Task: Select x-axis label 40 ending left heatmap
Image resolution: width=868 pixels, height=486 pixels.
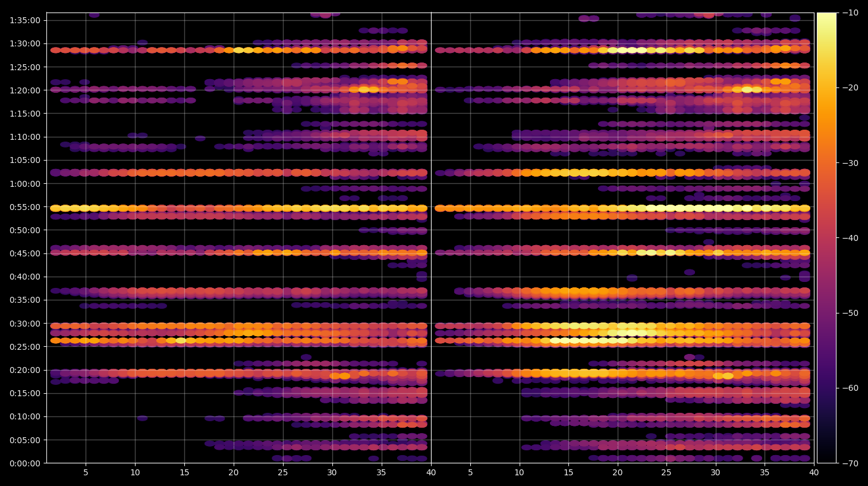Action: pyautogui.click(x=431, y=473)
